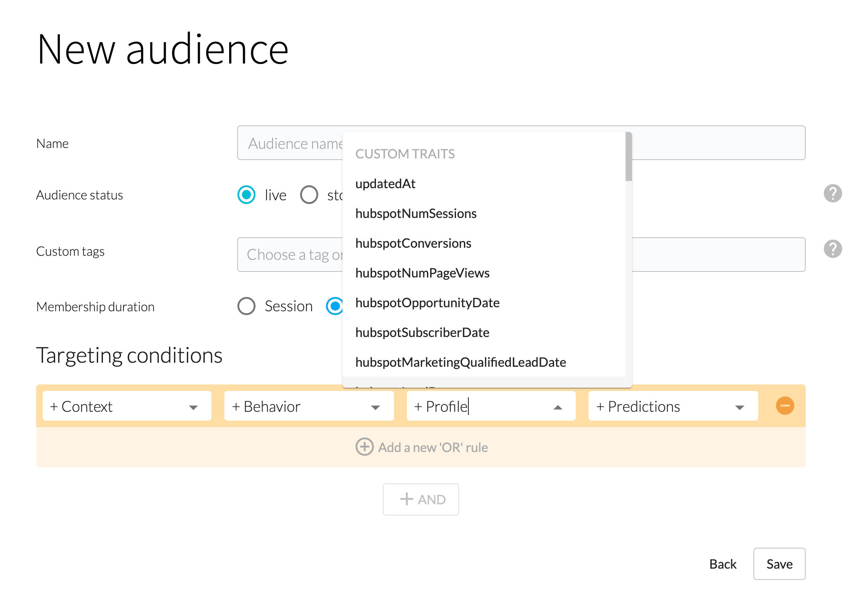Image resolution: width=868 pixels, height=598 pixels.
Task: Choose hubspotMarketingQualifiedLeadDate option
Action: [460, 362]
